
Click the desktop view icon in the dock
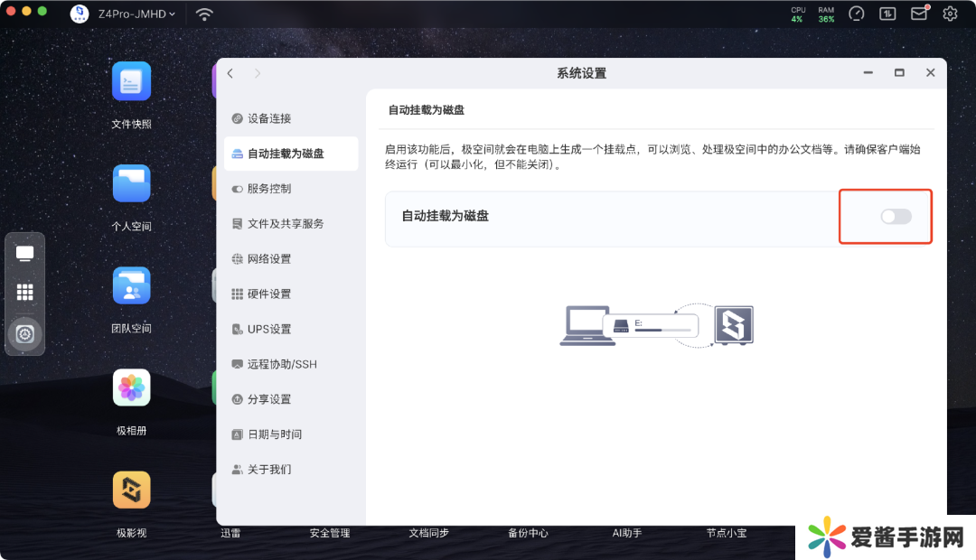(25, 254)
